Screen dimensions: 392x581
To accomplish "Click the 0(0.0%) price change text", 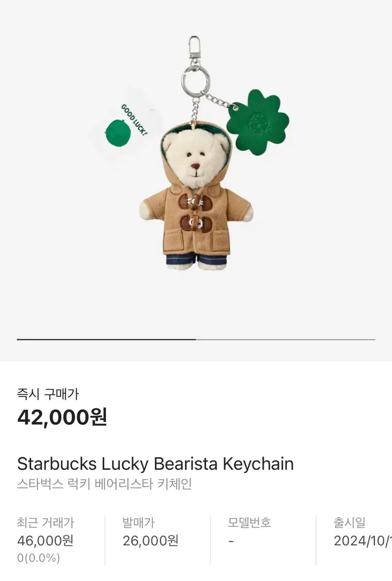I will [39, 558].
